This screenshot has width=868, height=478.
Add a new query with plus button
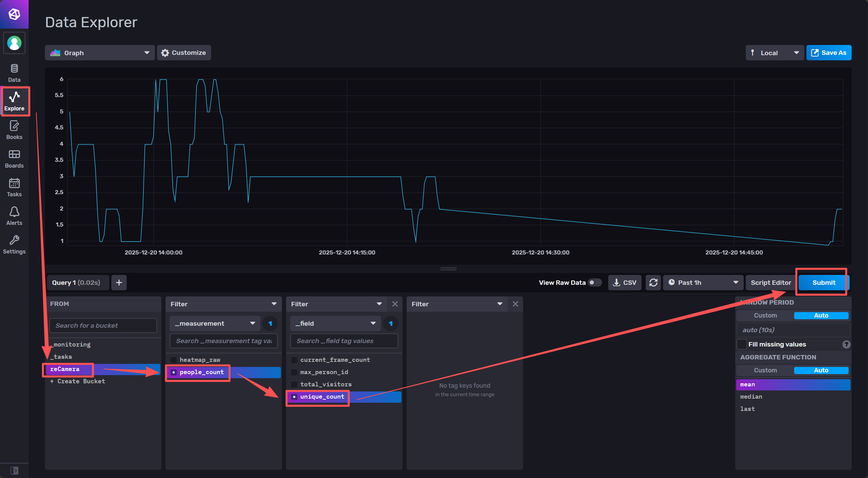tap(119, 282)
